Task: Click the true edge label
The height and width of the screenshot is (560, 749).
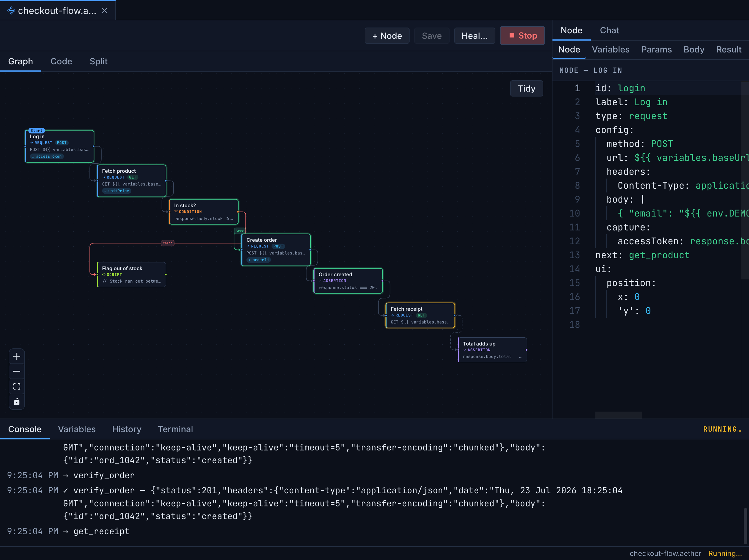Action: click(240, 230)
